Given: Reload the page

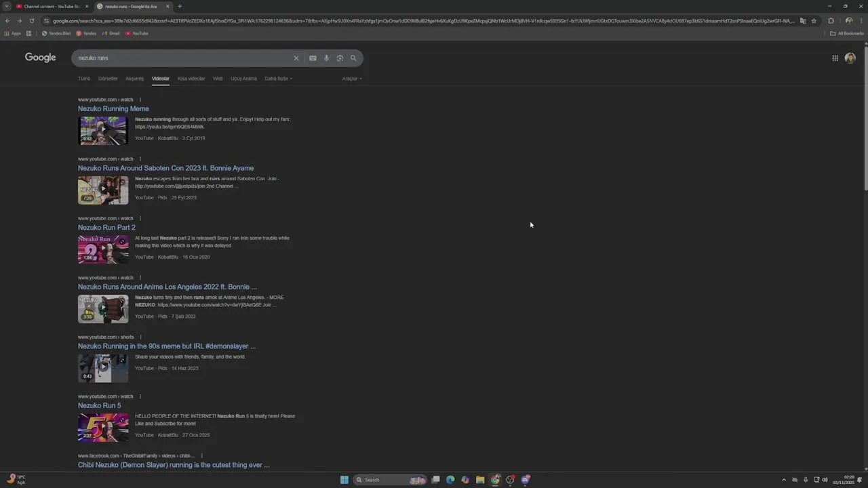Looking at the screenshot, I should tap(31, 21).
